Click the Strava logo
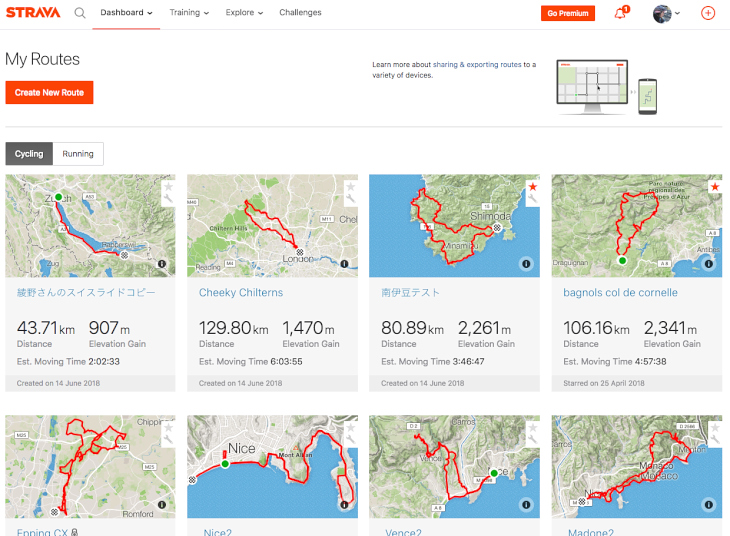 pyautogui.click(x=33, y=13)
